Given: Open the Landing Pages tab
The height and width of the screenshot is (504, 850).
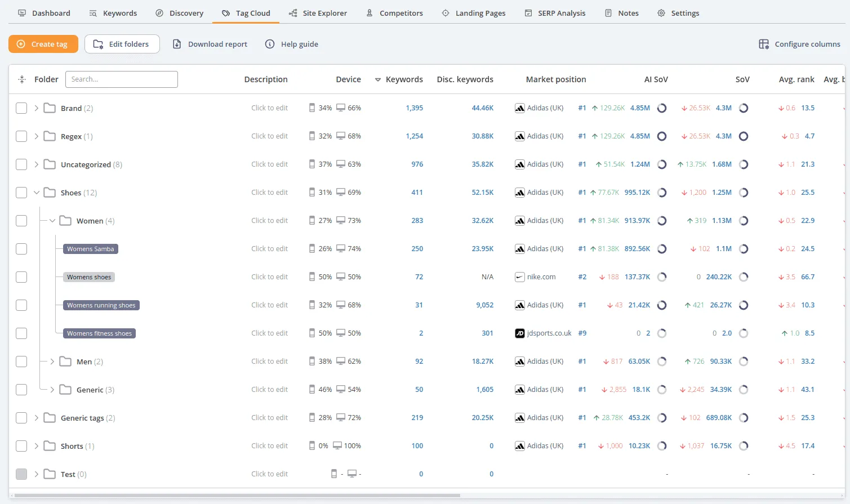Looking at the screenshot, I should pyautogui.click(x=473, y=13).
